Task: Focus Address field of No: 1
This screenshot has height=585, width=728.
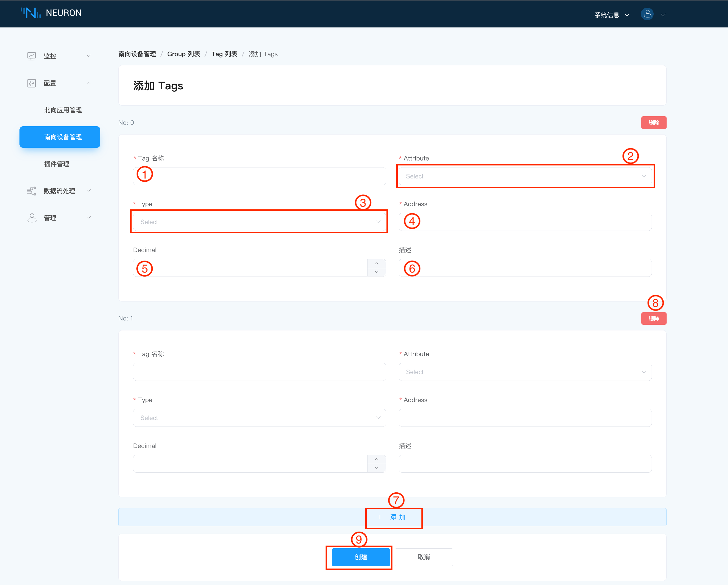Action: [x=525, y=418]
